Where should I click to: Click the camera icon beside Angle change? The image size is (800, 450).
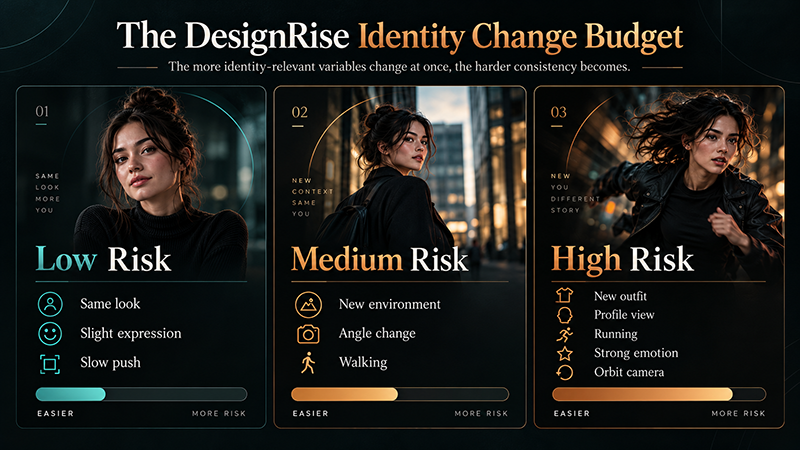pyautogui.click(x=308, y=334)
